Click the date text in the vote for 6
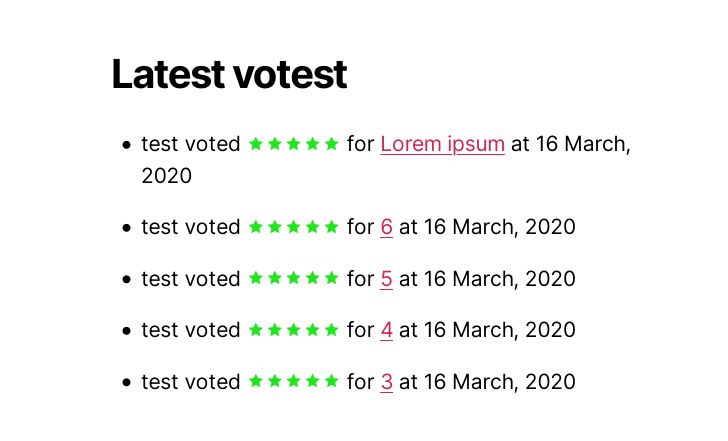 tap(500, 227)
